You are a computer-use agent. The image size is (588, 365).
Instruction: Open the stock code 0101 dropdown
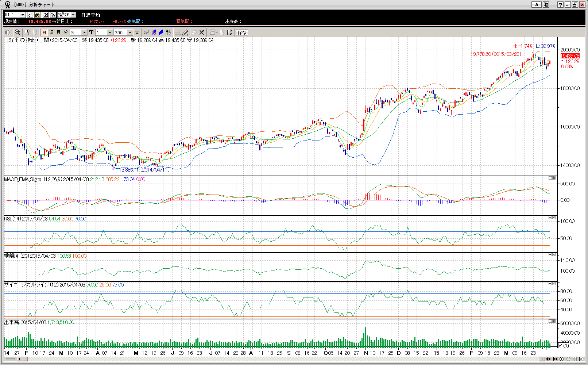pyautogui.click(x=23, y=15)
